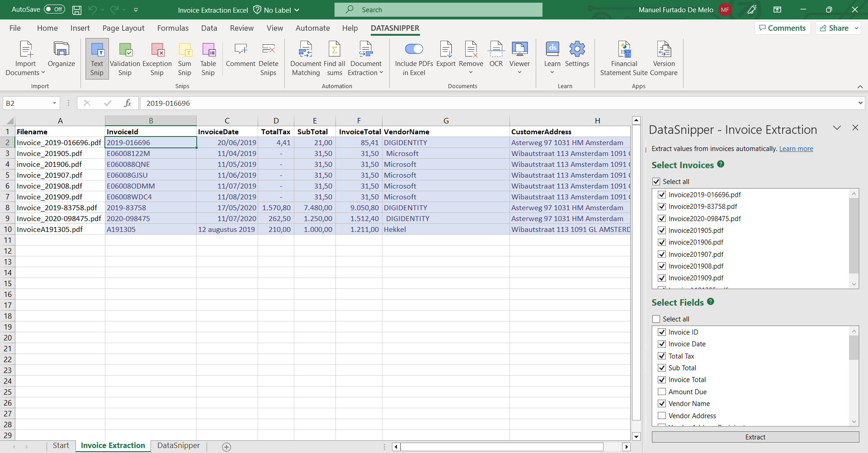Viewport: 868px width, 453px height.
Task: Toggle Include PDFs in Excel switch
Action: pyautogui.click(x=414, y=49)
